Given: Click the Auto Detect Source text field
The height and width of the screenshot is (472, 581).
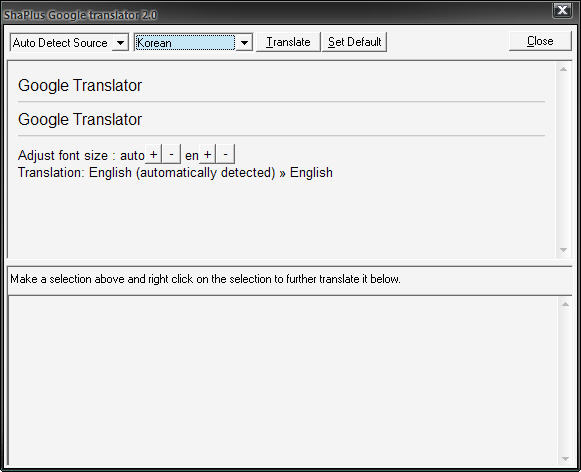Looking at the screenshot, I should [x=62, y=43].
